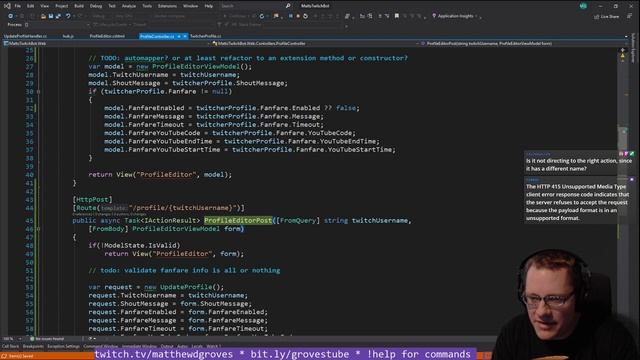Open the Debug menu
Screen dimensions: 640x360
[96, 6]
